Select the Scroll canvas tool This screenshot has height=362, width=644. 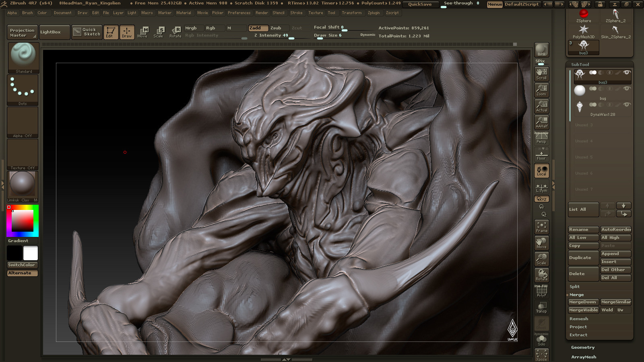click(x=541, y=74)
